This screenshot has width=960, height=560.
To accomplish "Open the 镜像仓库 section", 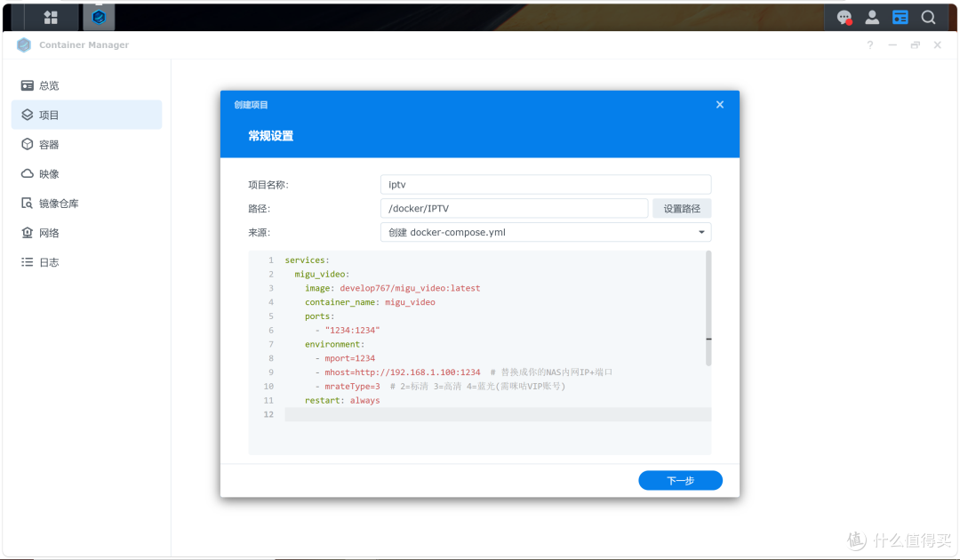I will pyautogui.click(x=86, y=203).
